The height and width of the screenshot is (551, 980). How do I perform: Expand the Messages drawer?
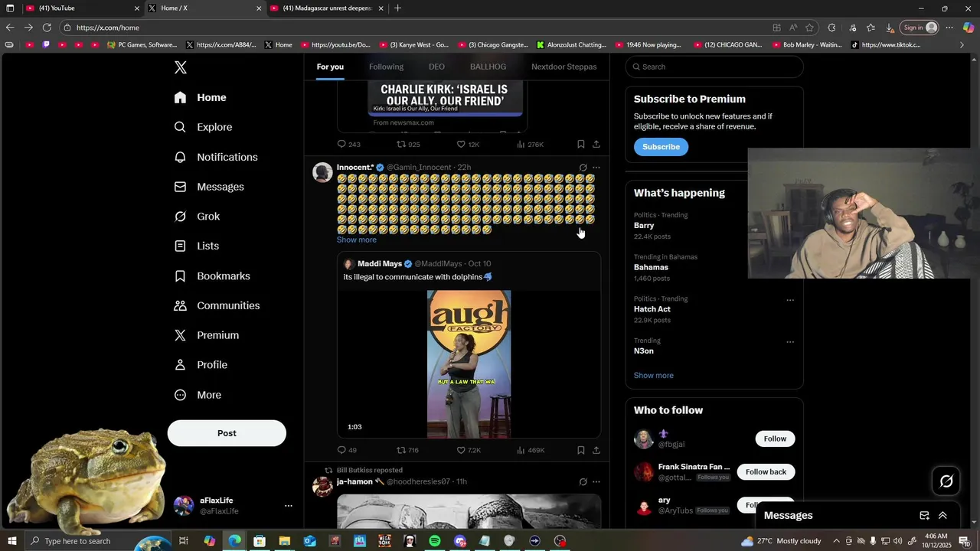click(x=942, y=516)
